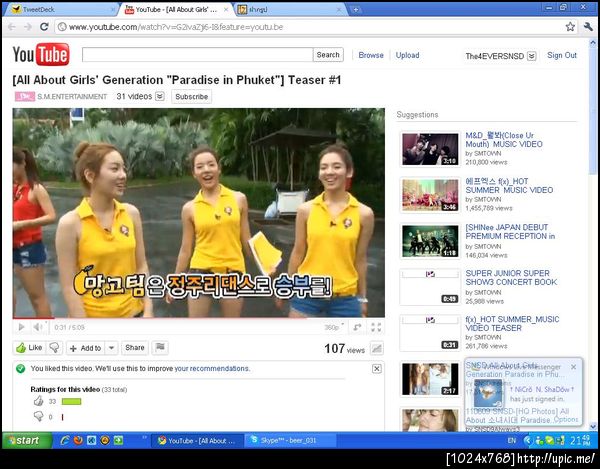
Task: Click the Search button
Action: (328, 55)
